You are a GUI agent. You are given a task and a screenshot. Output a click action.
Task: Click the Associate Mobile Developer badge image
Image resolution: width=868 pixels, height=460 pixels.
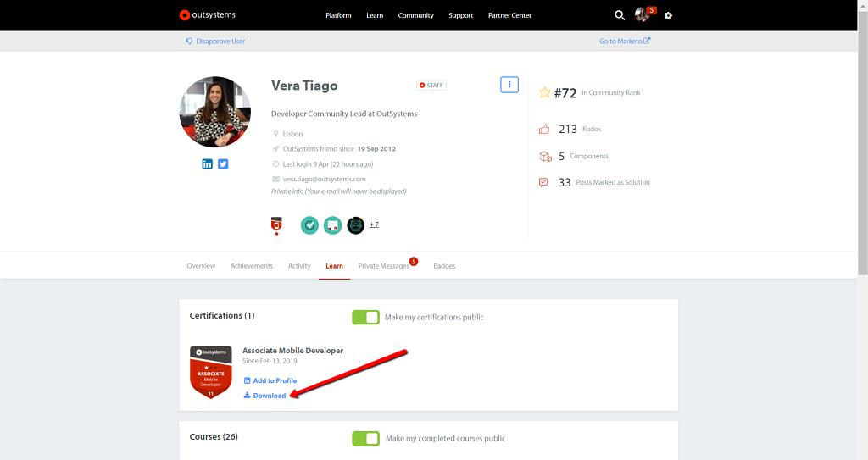tap(211, 373)
